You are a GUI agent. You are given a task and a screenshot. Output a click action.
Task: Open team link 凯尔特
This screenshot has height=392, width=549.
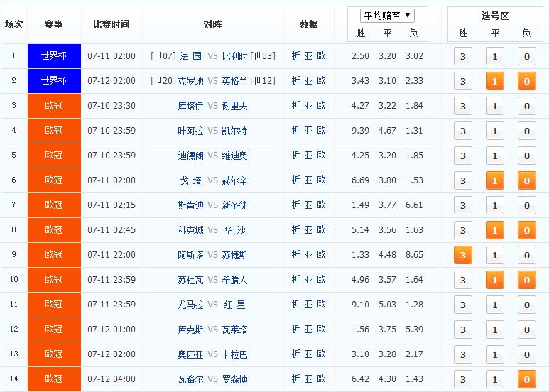coord(234,131)
